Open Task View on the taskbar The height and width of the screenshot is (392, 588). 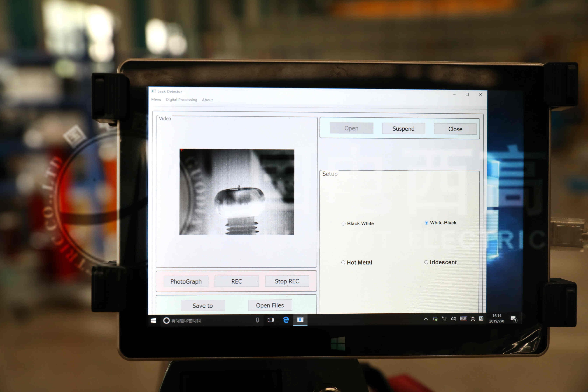tap(271, 320)
